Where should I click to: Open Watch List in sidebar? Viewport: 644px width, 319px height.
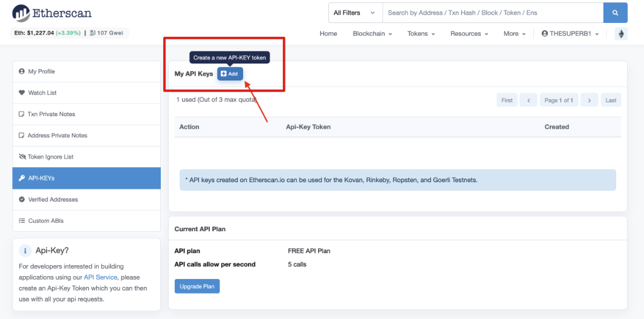pyautogui.click(x=86, y=93)
